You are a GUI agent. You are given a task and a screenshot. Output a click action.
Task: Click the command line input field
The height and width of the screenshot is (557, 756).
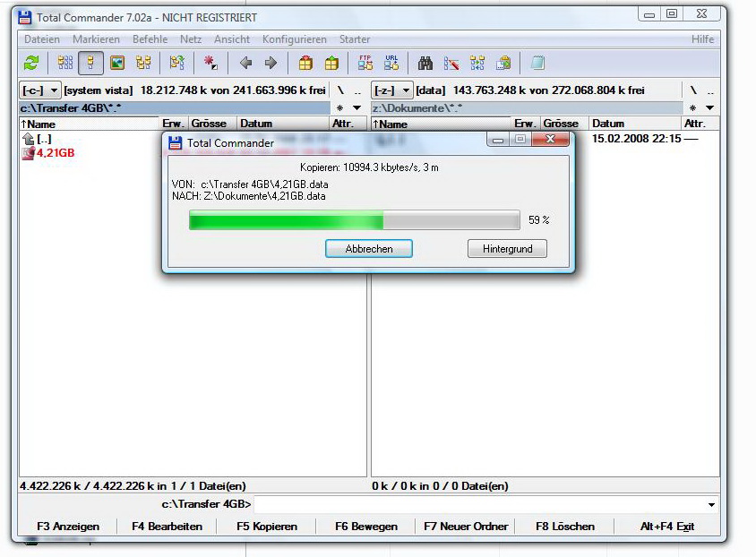(485, 504)
